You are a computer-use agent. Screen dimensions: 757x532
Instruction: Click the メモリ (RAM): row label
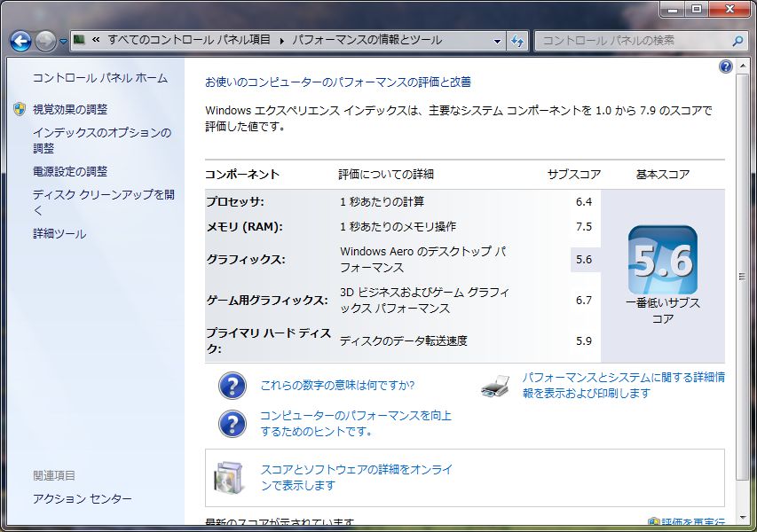click(x=245, y=227)
